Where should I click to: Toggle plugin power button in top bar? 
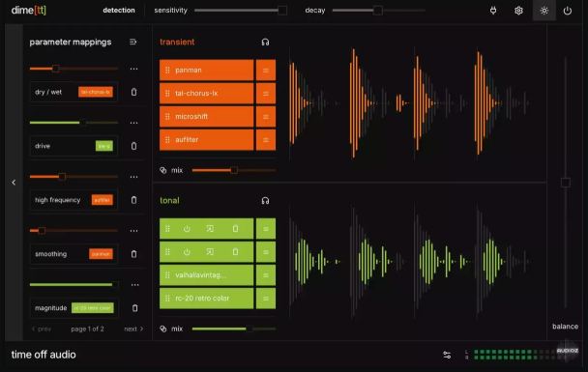[568, 11]
